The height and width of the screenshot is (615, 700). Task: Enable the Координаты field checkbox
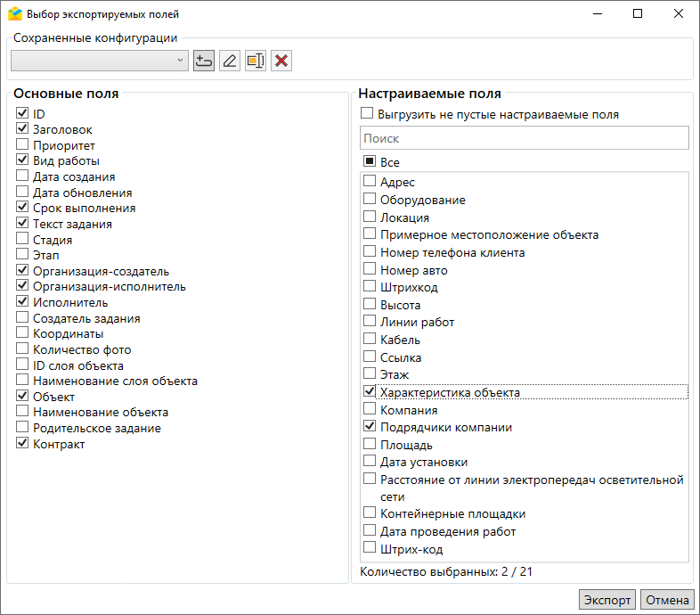click(22, 334)
